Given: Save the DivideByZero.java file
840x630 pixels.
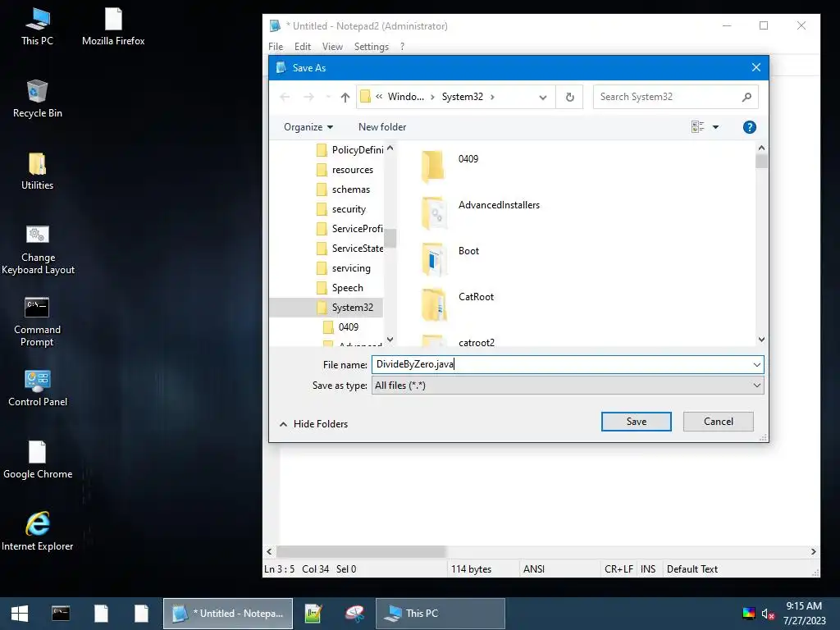Looking at the screenshot, I should point(636,422).
